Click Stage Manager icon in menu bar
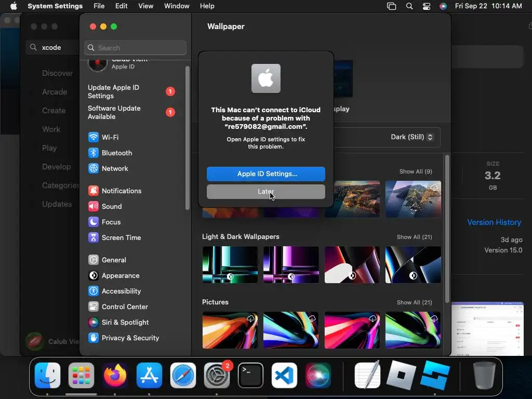532x399 pixels. [x=392, y=6]
